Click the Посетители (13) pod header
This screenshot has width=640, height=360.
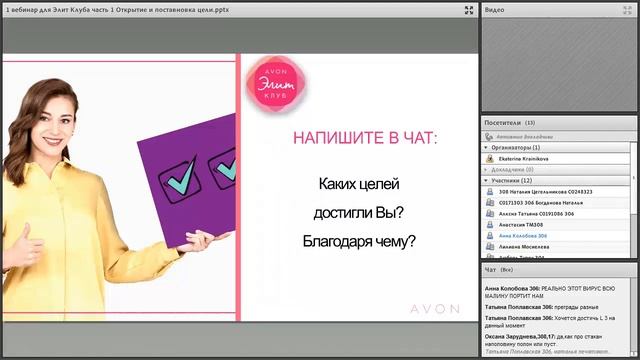559,123
